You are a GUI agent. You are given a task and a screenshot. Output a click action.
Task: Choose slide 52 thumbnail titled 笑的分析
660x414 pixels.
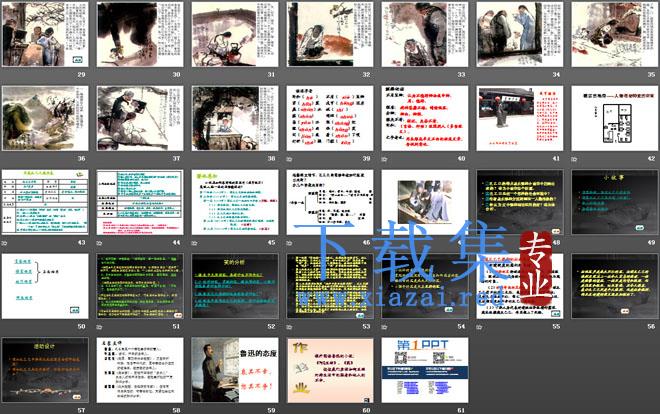click(x=235, y=286)
